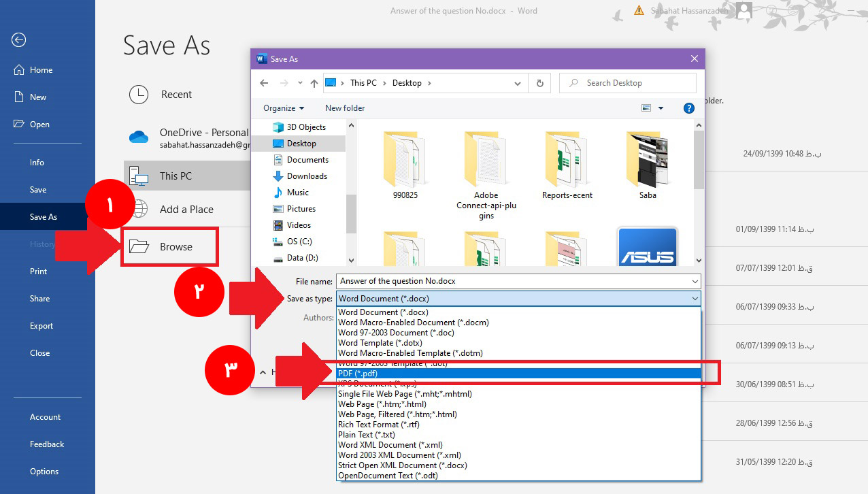
Task: Open the help question mark icon
Action: [688, 108]
